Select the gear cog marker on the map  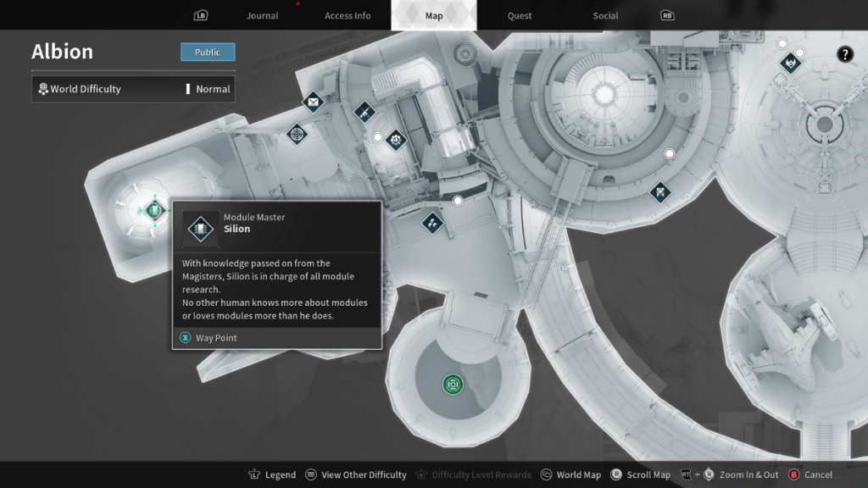click(x=396, y=140)
